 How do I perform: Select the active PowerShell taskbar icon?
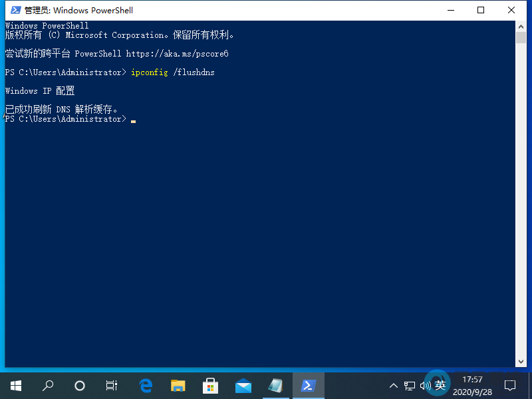pyautogui.click(x=309, y=385)
